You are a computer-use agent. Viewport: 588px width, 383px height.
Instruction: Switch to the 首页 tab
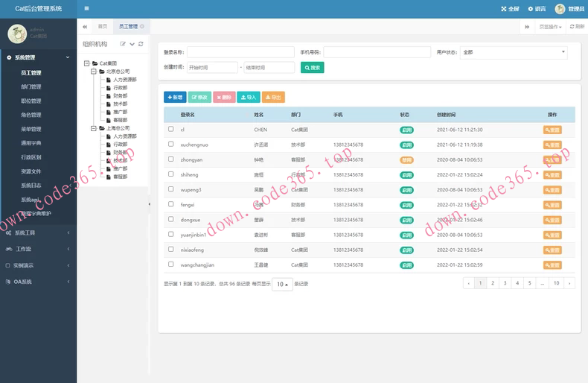click(103, 26)
